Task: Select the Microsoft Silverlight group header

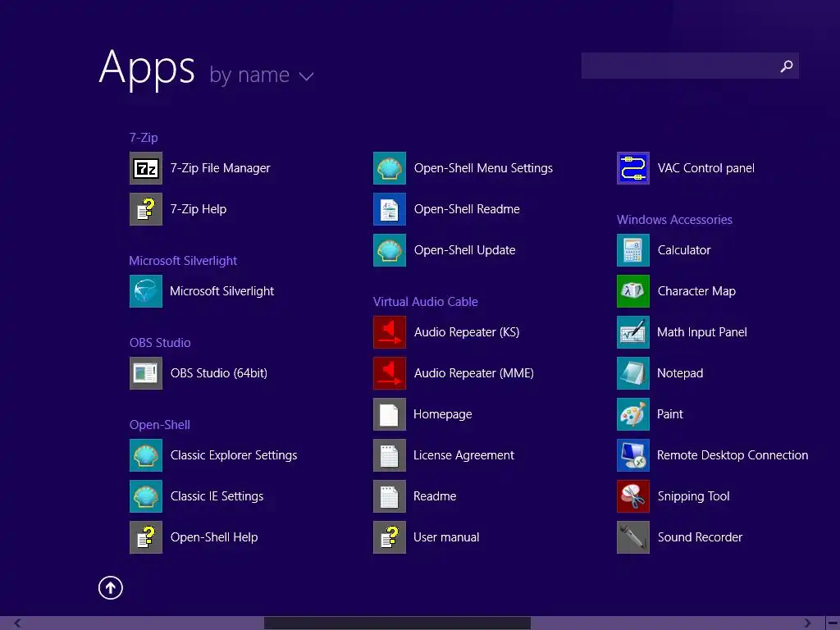Action: coord(183,261)
